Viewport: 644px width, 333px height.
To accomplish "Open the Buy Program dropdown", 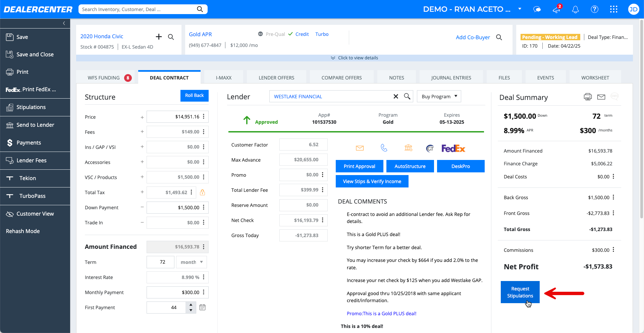I will coord(439,96).
